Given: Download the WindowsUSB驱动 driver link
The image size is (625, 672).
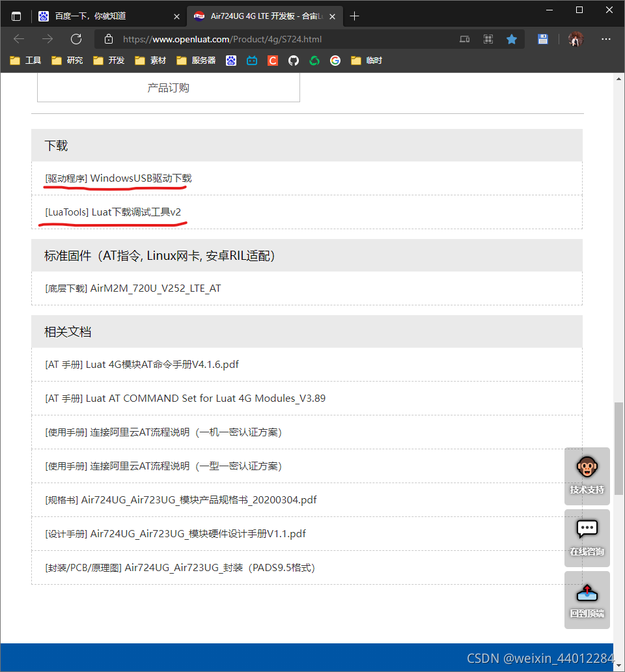Looking at the screenshot, I should pyautogui.click(x=118, y=178).
